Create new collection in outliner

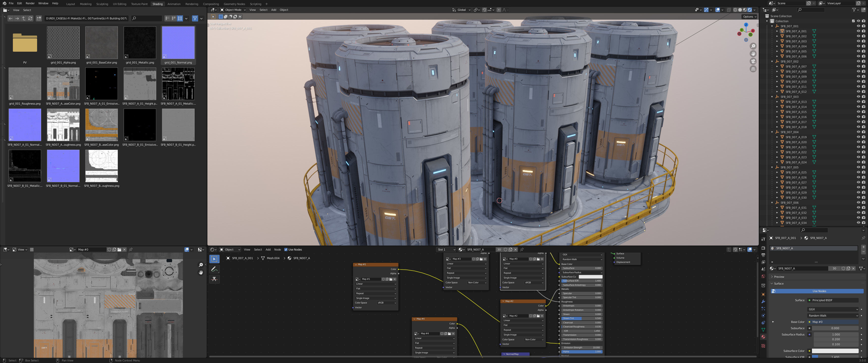coord(863,10)
